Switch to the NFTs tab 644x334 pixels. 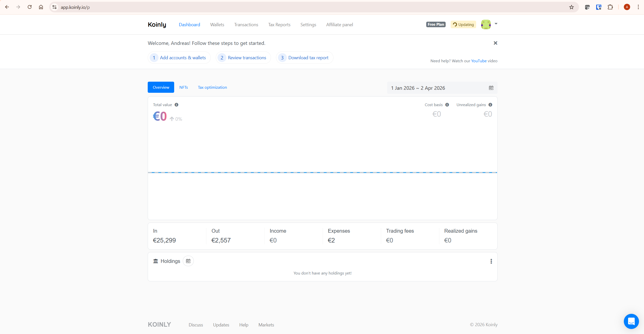pyautogui.click(x=183, y=87)
